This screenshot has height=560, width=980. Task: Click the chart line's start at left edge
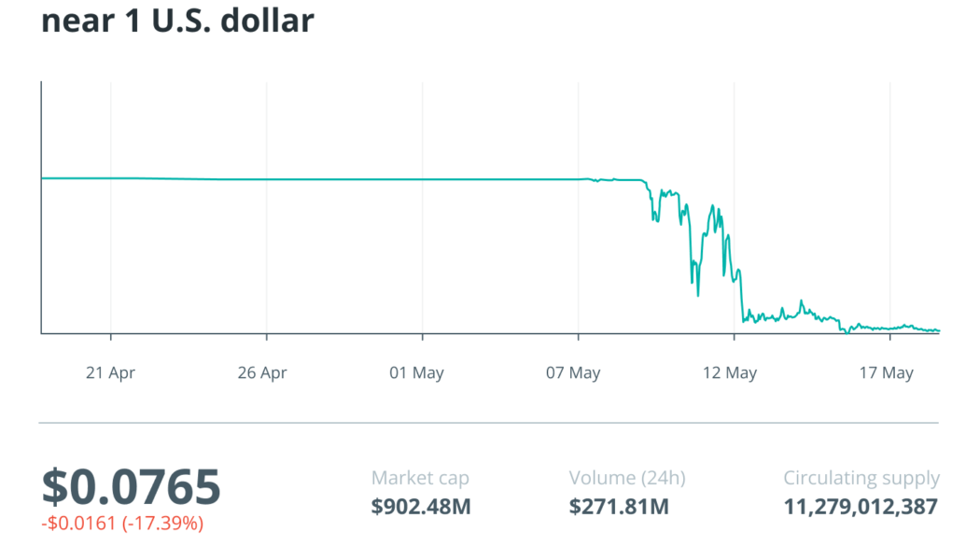(44, 177)
